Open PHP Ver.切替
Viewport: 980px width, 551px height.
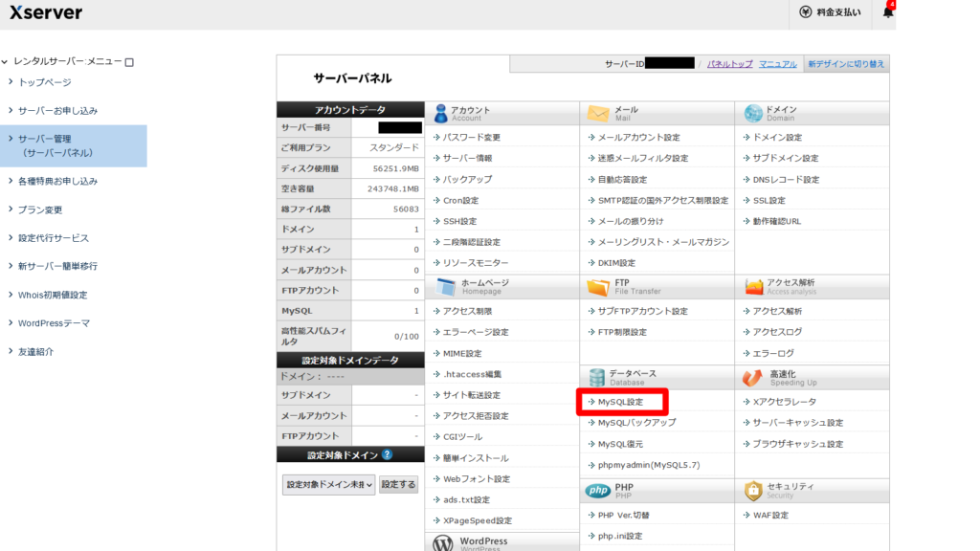[x=624, y=516]
